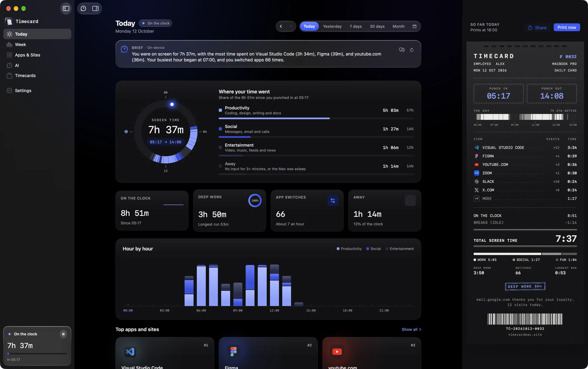Click the Zoom icon in the timecard list
This screenshot has width=588, height=369.
tap(476, 173)
